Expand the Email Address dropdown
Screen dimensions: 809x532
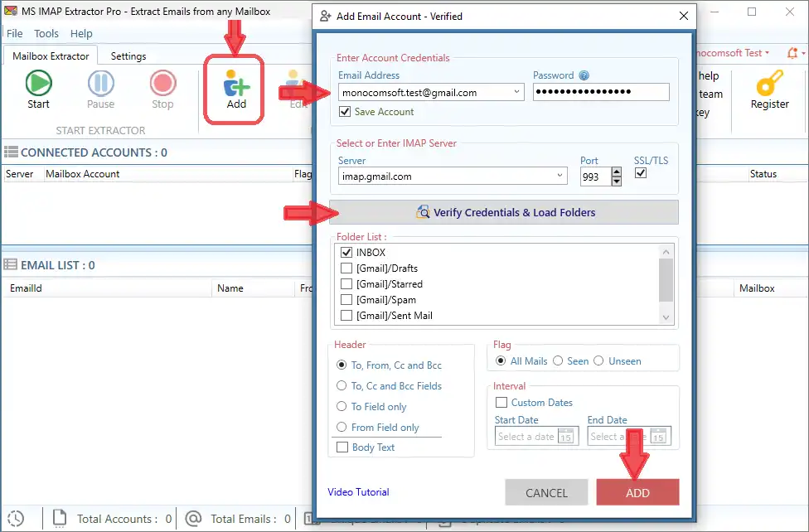click(x=516, y=92)
